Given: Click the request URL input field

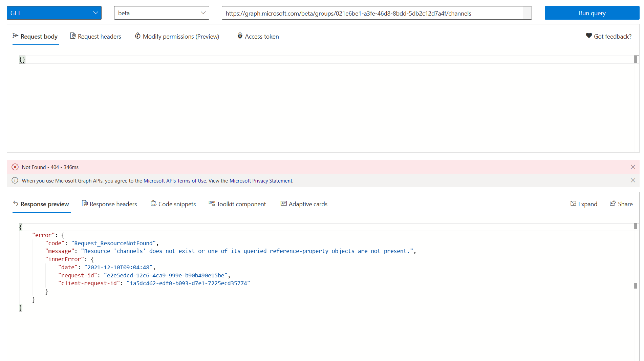Looking at the screenshot, I should click(x=377, y=13).
